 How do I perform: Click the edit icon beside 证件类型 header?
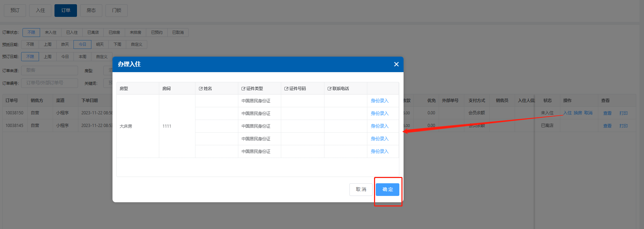tap(243, 89)
